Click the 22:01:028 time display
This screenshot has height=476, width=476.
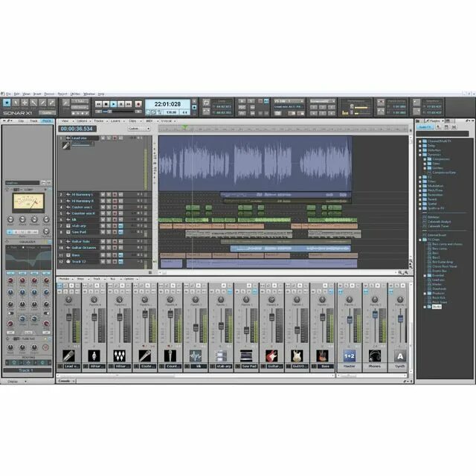pyautogui.click(x=167, y=104)
